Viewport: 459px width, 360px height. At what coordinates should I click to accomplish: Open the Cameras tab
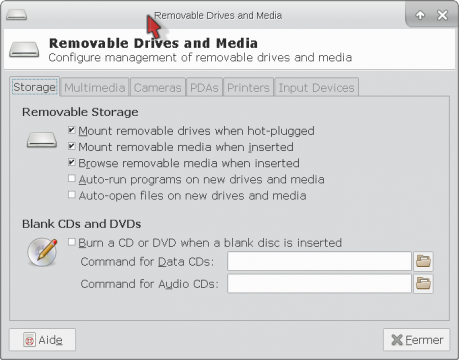click(158, 87)
